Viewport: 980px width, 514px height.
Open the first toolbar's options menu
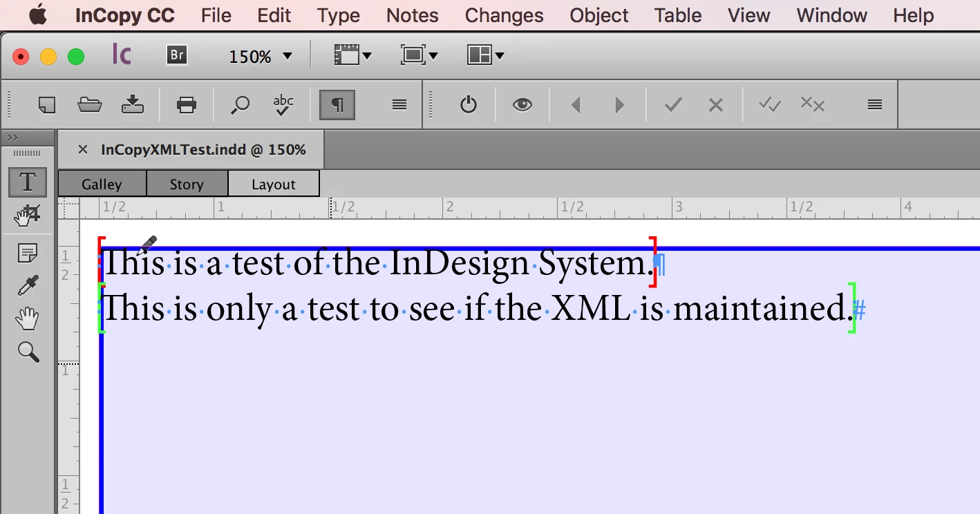[399, 104]
